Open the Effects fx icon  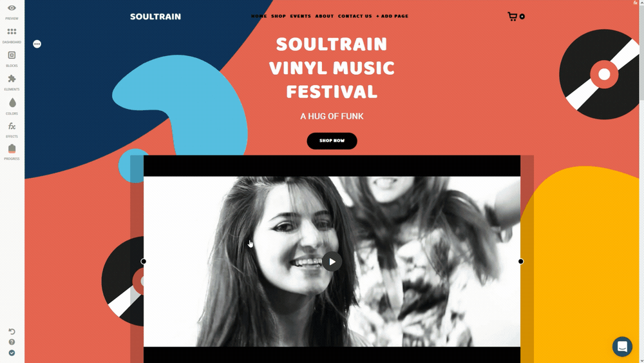point(12,126)
